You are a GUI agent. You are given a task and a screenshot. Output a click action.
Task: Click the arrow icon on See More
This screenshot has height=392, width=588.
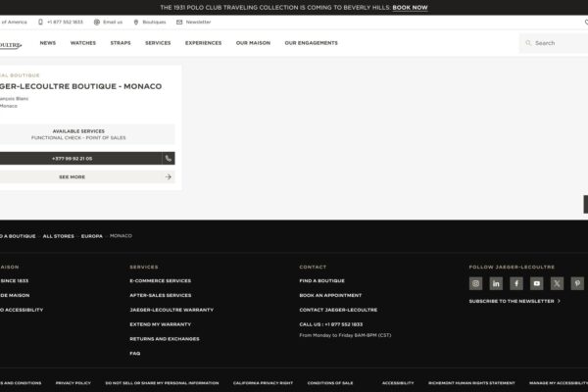click(168, 176)
